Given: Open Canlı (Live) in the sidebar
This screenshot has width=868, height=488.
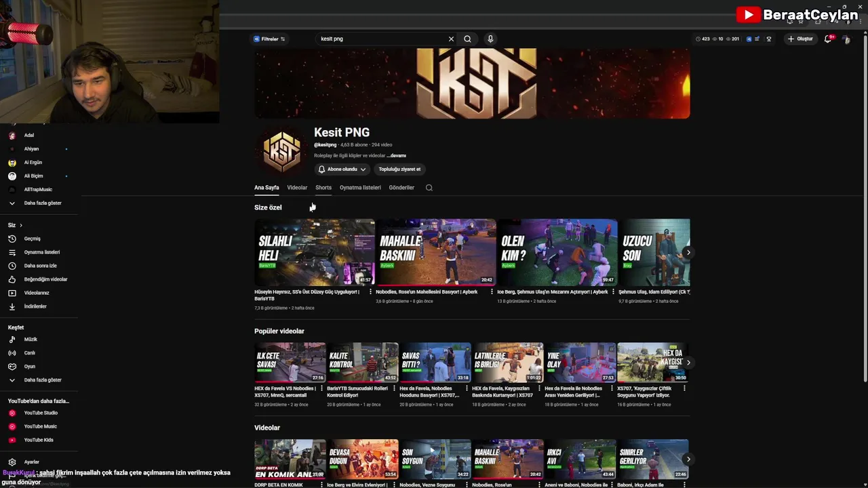Looking at the screenshot, I should (x=29, y=352).
